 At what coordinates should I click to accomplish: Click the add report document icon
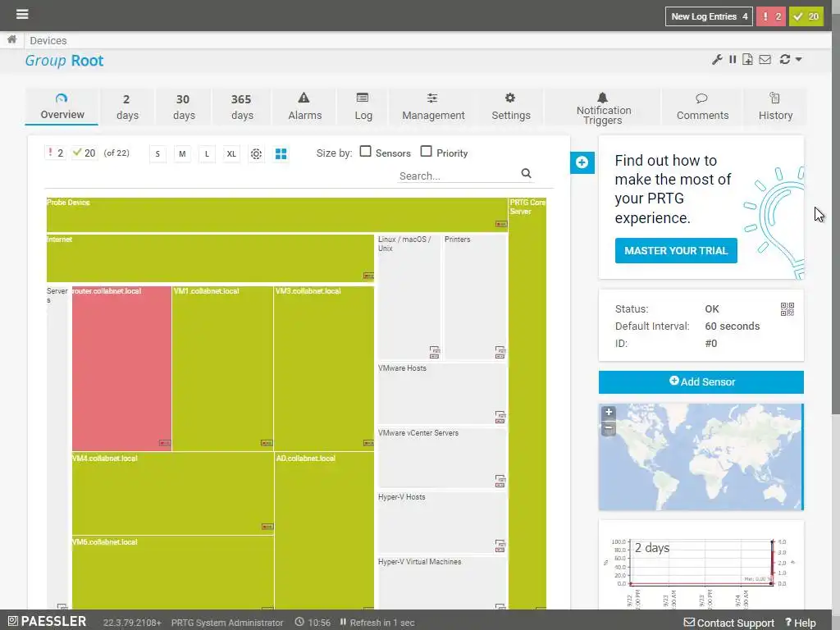pos(747,59)
